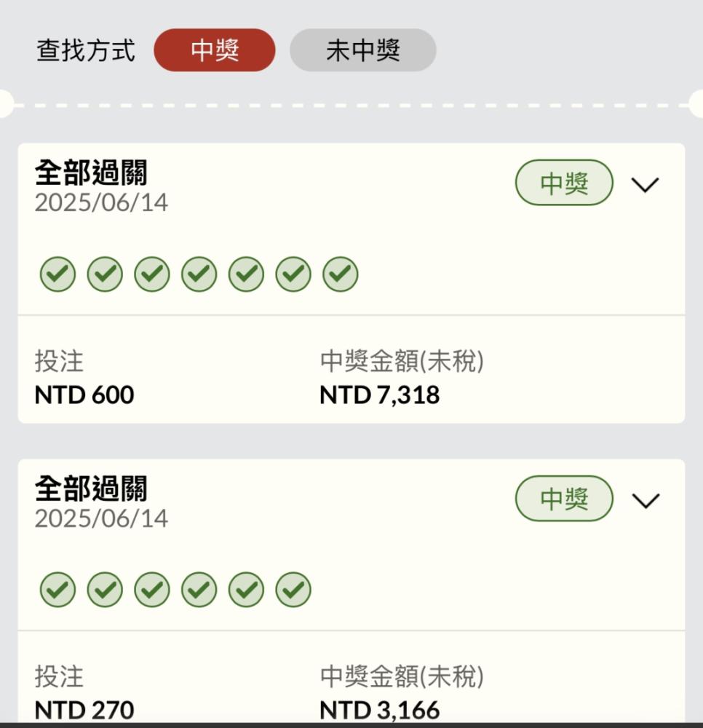Click first checkmark icon in first card
703x728 pixels.
click(57, 274)
